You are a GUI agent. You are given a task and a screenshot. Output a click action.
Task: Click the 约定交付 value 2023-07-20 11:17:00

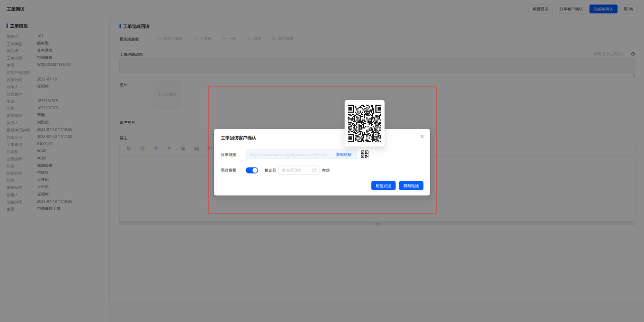[54, 136]
